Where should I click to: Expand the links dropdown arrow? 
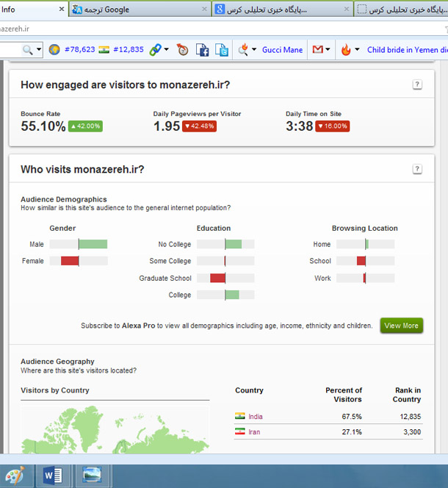point(167,49)
